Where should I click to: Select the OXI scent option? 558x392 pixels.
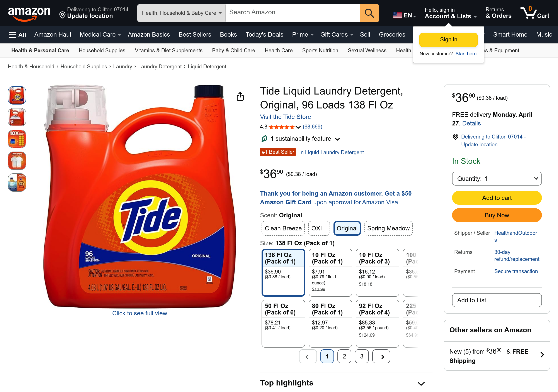tap(319, 228)
